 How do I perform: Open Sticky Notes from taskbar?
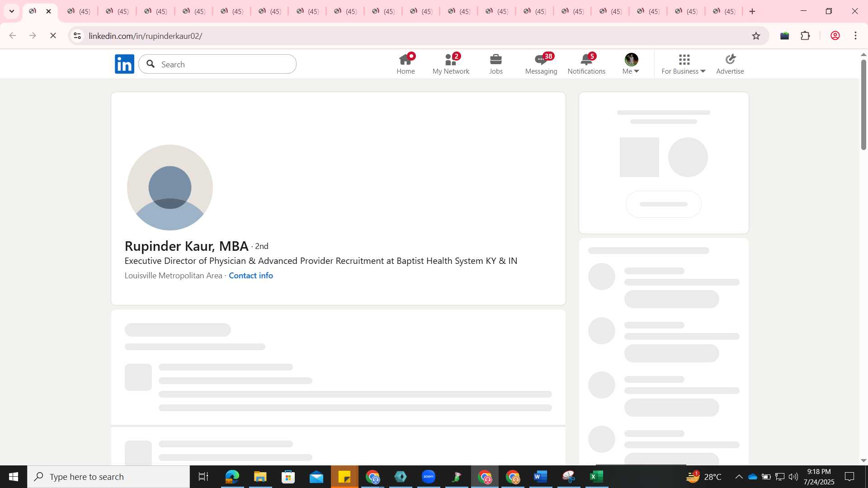[x=344, y=477]
